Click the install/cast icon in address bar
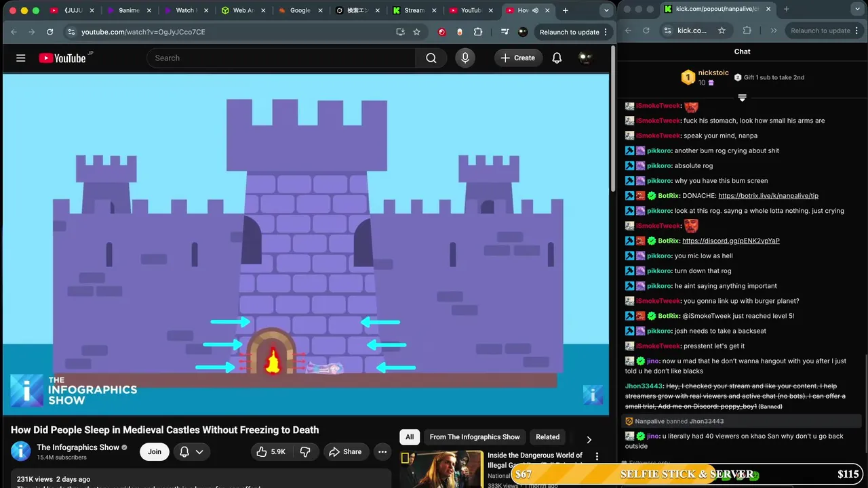Viewport: 868px width, 488px height. [x=400, y=32]
